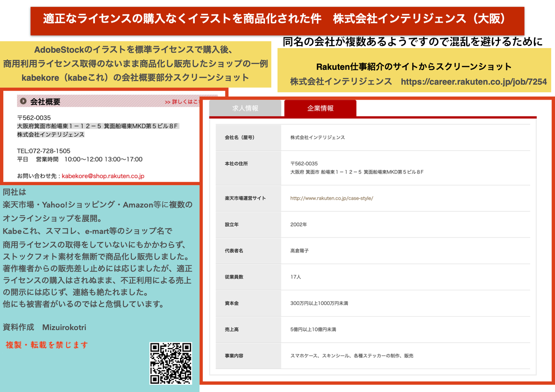Click the 営業時間 10:00〜12:00 line
Viewport: 555px width, 392px height.
click(x=80, y=159)
